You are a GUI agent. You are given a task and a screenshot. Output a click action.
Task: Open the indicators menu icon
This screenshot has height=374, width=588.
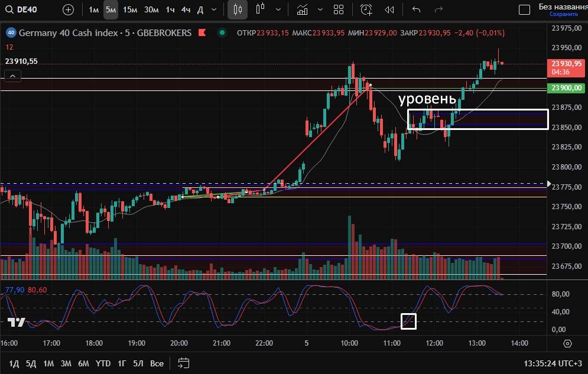(x=303, y=9)
